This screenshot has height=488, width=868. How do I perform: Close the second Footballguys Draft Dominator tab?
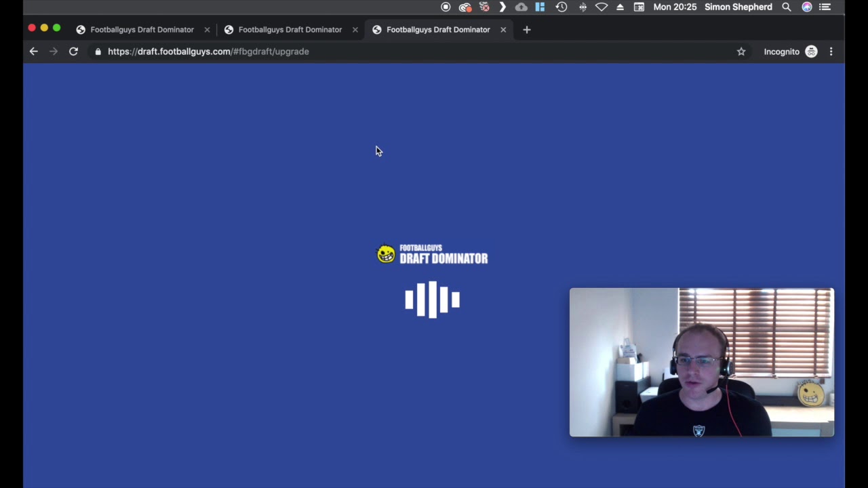point(355,30)
